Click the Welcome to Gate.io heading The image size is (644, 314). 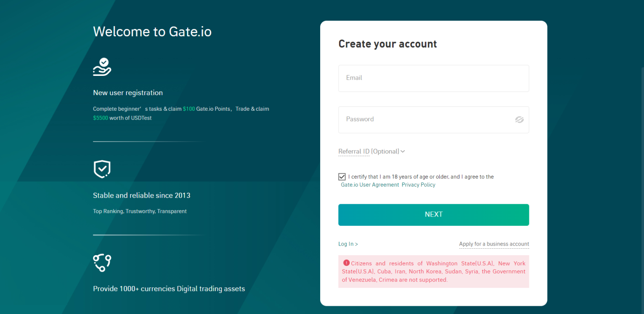[x=152, y=31]
